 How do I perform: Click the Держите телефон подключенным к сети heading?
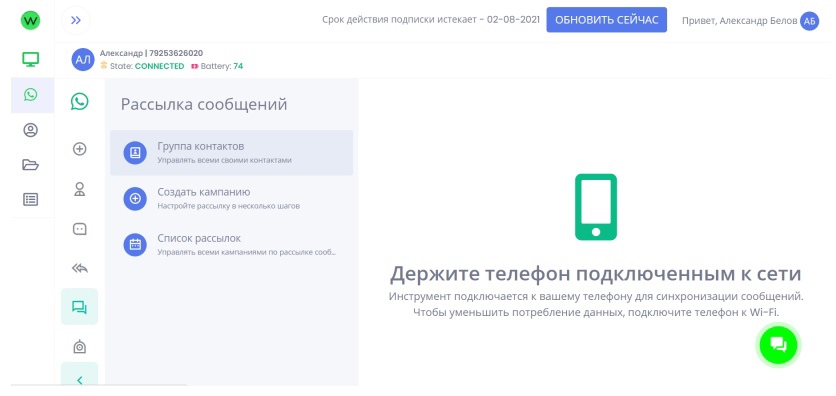(x=596, y=274)
